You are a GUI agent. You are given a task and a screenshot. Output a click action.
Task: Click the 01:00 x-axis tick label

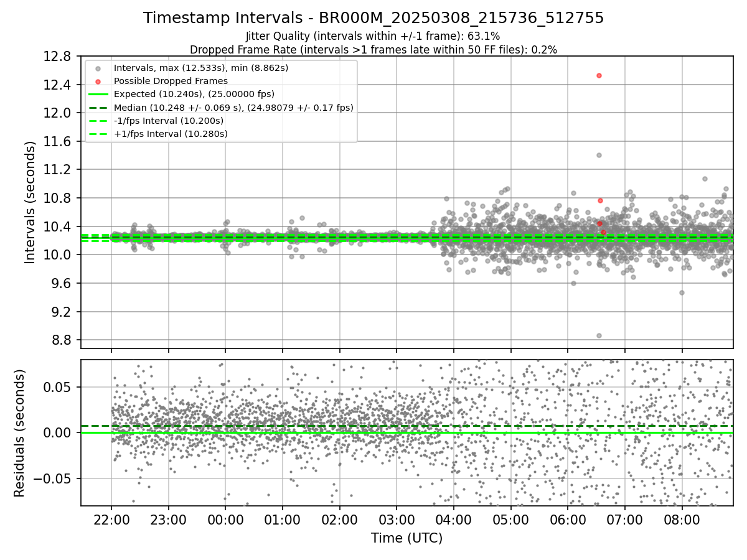click(x=283, y=519)
